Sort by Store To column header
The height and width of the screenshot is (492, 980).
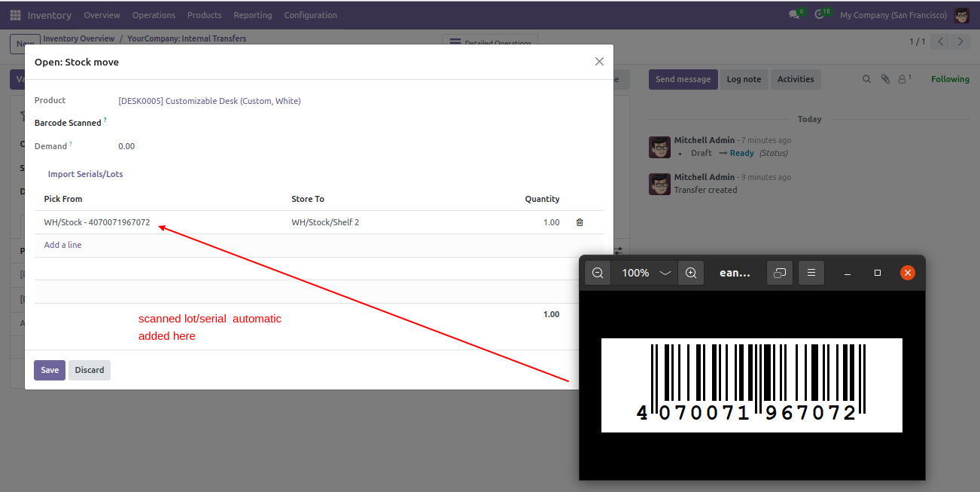(x=308, y=199)
